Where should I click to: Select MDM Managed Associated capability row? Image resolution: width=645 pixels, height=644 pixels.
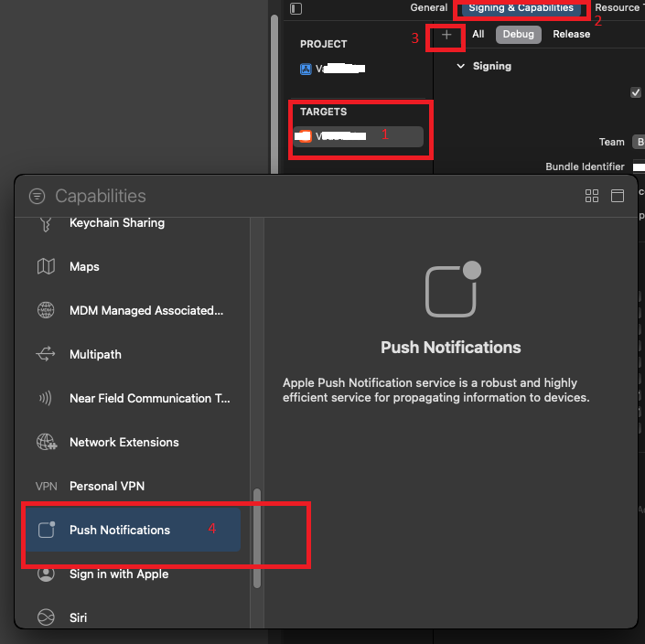[133, 310]
